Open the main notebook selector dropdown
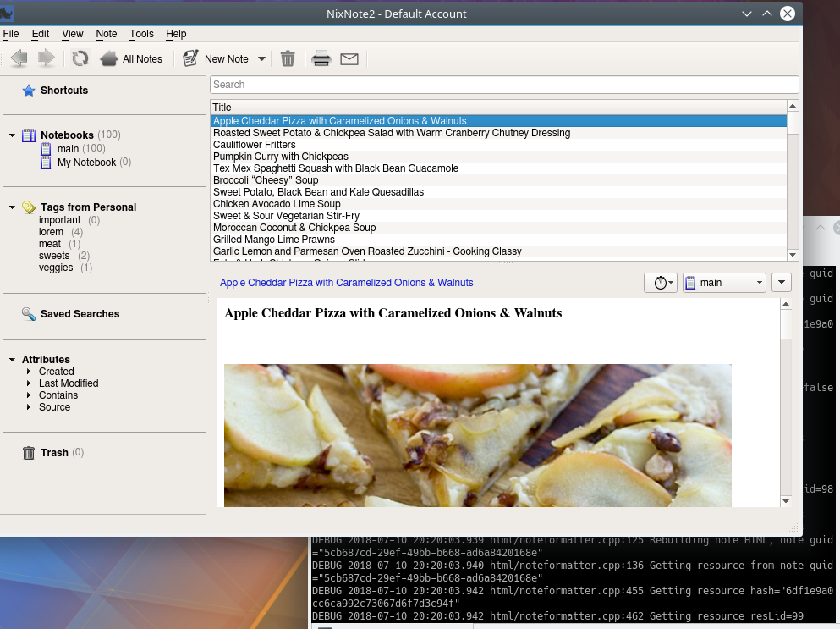840x629 pixels. tap(724, 283)
